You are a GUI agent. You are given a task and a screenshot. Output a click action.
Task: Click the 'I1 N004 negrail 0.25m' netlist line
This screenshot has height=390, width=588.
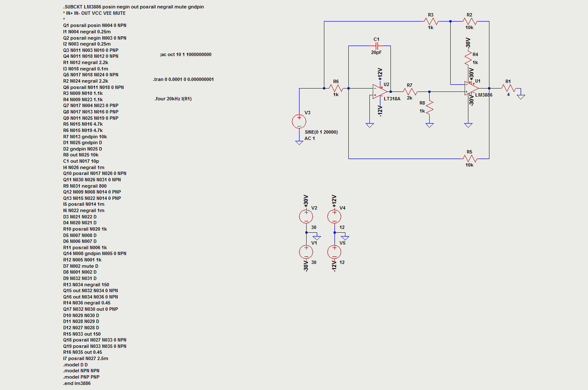[87, 32]
